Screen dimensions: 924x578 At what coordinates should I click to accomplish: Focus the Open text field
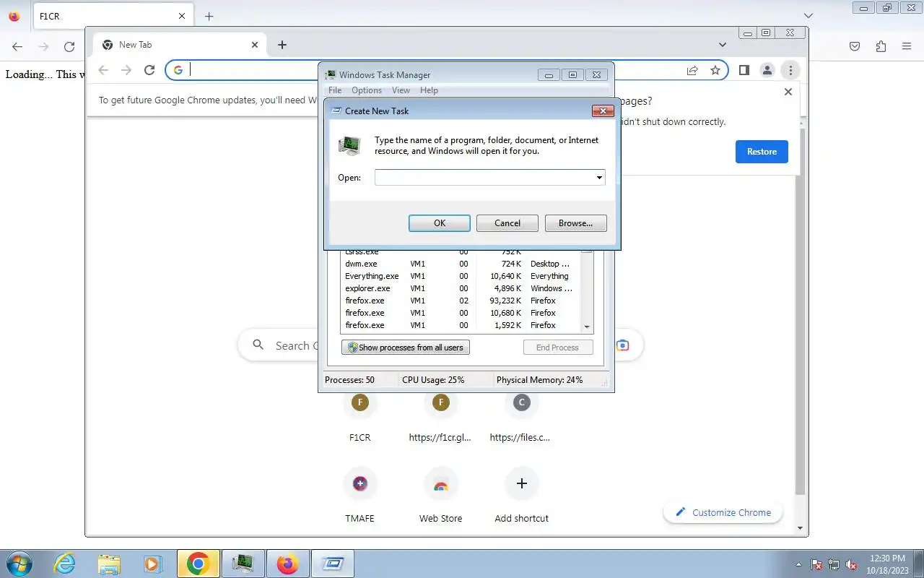click(484, 178)
